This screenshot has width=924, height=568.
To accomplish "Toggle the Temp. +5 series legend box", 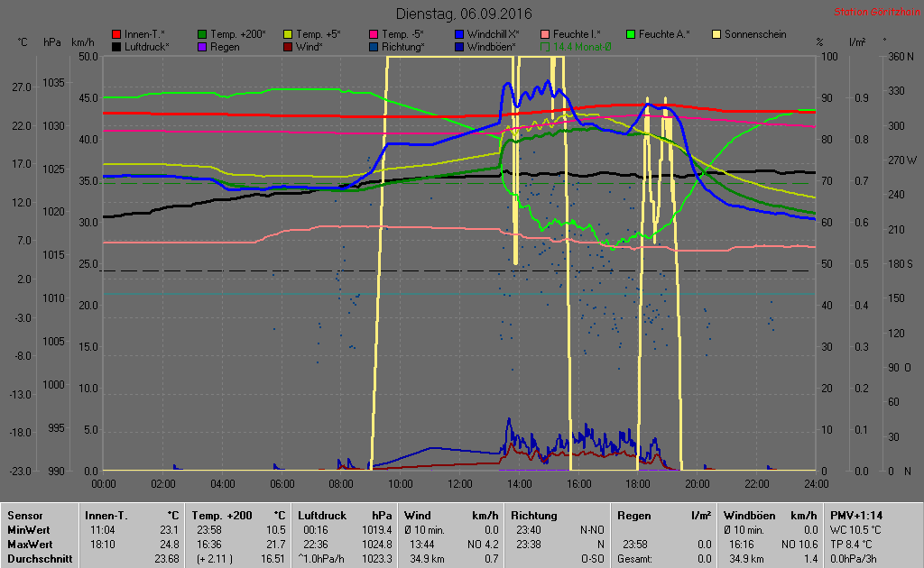I will coord(288,34).
